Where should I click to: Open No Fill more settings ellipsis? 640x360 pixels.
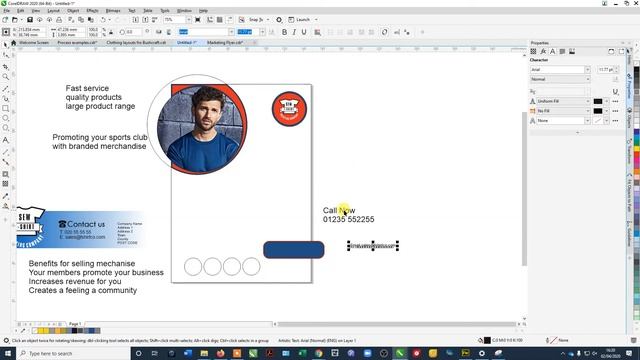coord(616,111)
